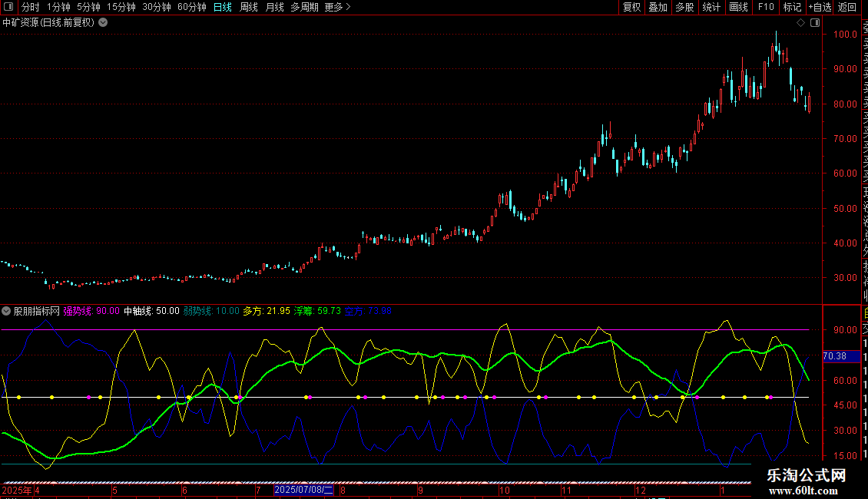868x499 pixels.
Task: Click the 2025年 label on date axis
Action: 17,490
